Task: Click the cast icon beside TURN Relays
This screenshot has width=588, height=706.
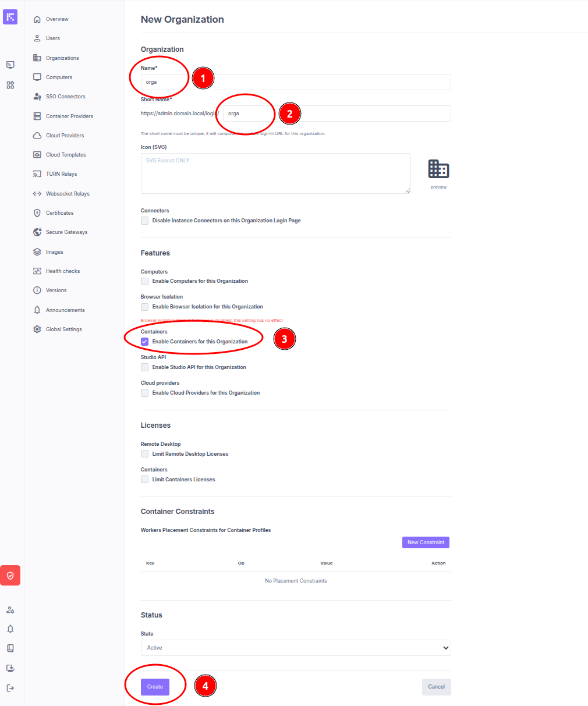Action: [37, 174]
